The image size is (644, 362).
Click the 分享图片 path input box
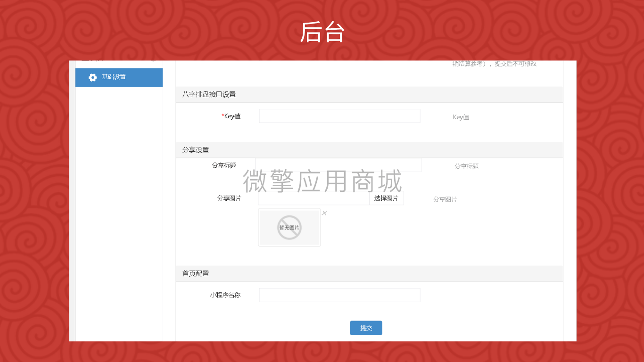point(314,198)
